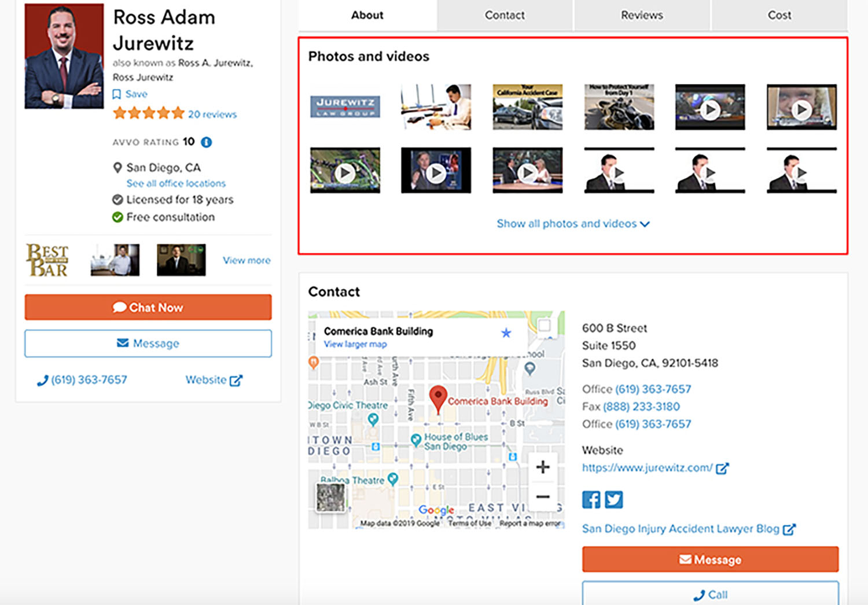Click See all office locations

click(176, 183)
